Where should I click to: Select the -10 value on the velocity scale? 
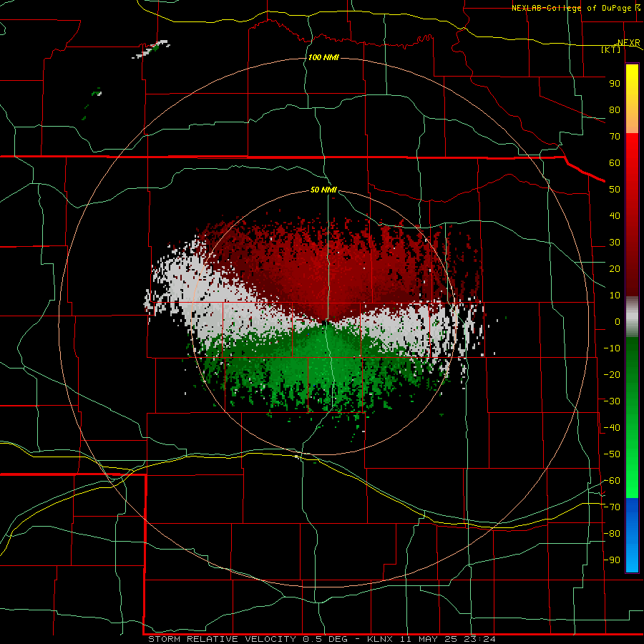[612, 348]
